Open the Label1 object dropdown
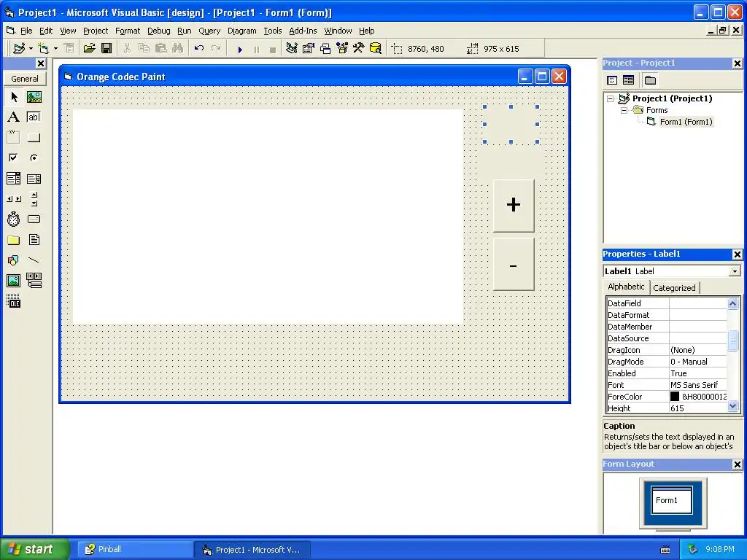The image size is (747, 560). click(735, 271)
